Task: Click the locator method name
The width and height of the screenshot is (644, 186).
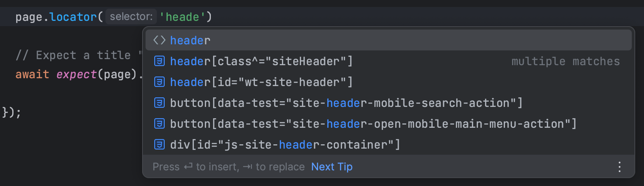Action: [x=73, y=17]
